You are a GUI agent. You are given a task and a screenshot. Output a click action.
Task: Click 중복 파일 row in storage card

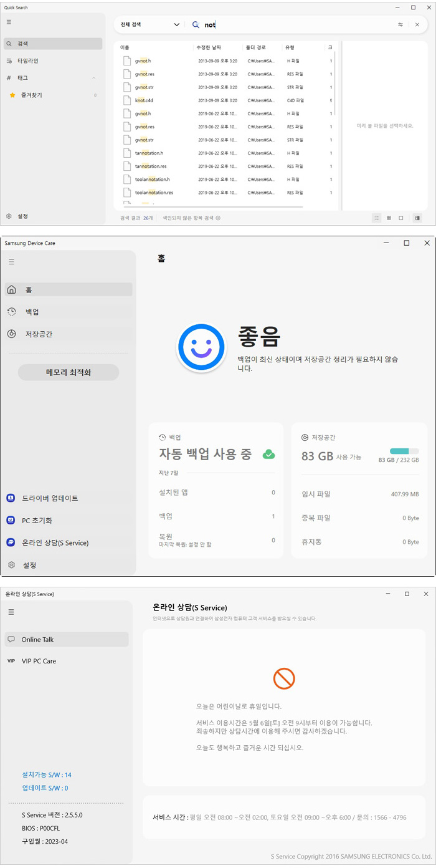point(360,518)
